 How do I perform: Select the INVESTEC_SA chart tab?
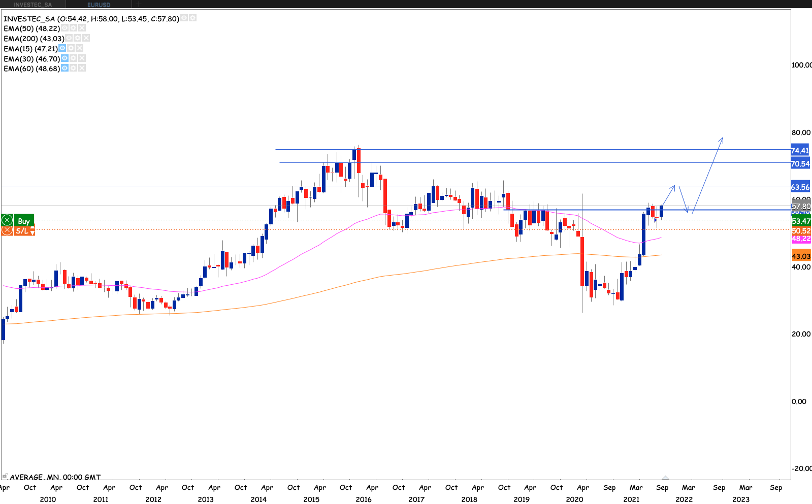click(x=33, y=5)
